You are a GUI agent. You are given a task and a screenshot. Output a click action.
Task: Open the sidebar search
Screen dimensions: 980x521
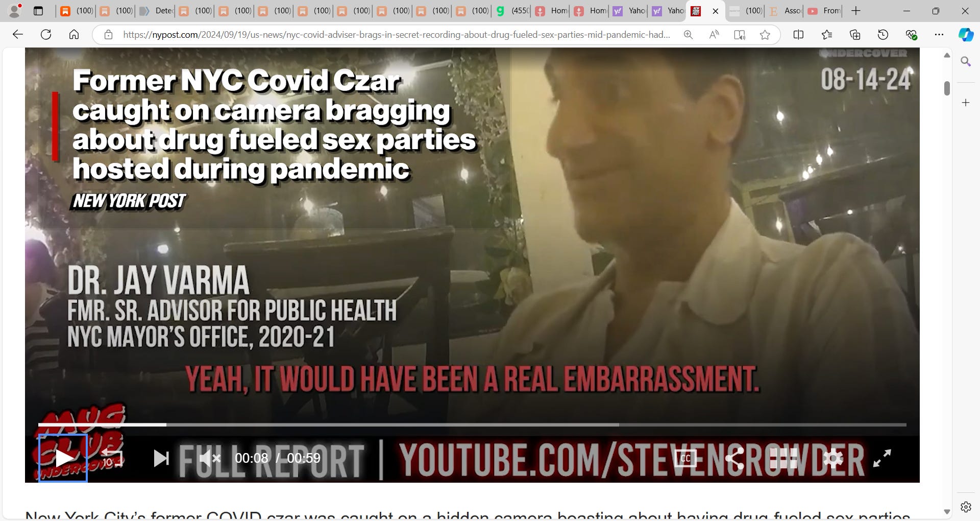(966, 62)
